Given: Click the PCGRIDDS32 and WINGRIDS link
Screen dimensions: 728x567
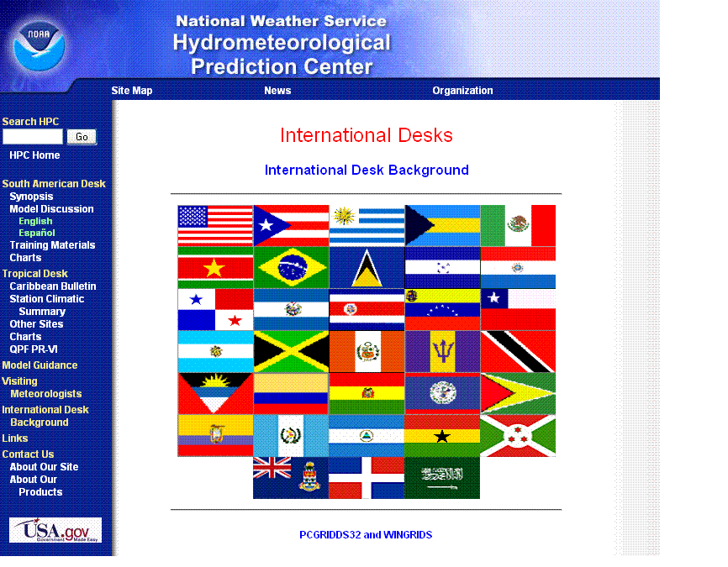Looking at the screenshot, I should pos(366,535).
